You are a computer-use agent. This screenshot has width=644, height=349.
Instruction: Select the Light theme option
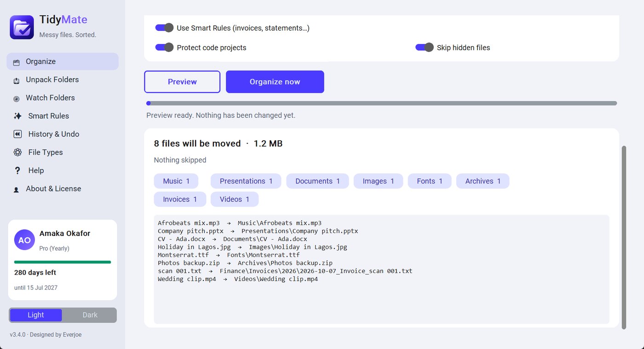tap(36, 315)
